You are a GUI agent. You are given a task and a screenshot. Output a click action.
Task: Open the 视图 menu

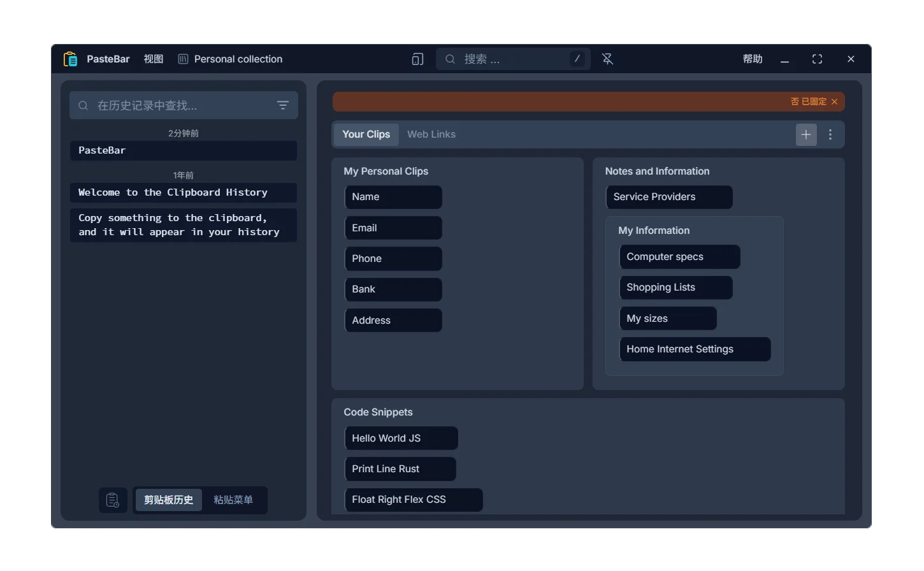154,59
